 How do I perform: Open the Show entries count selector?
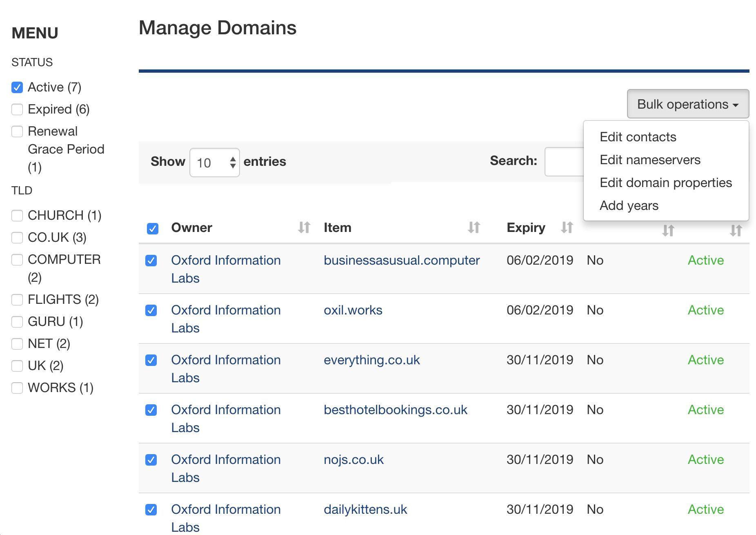pos(214,163)
